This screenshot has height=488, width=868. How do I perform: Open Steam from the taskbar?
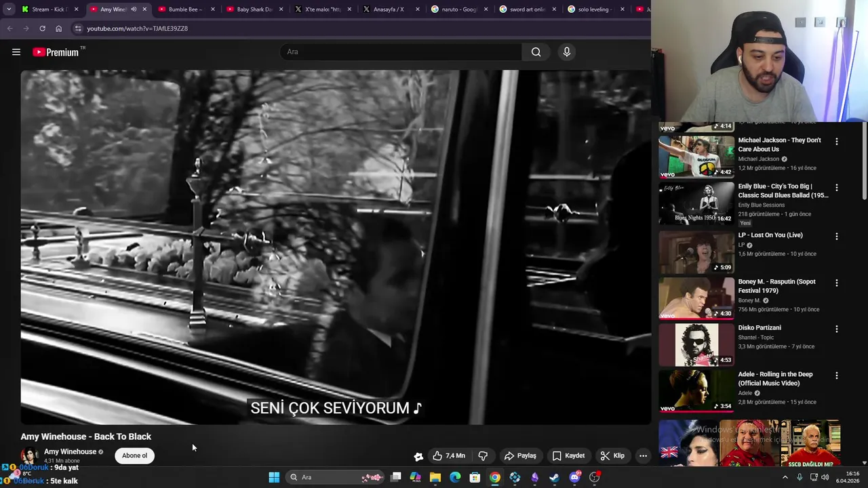(555, 477)
